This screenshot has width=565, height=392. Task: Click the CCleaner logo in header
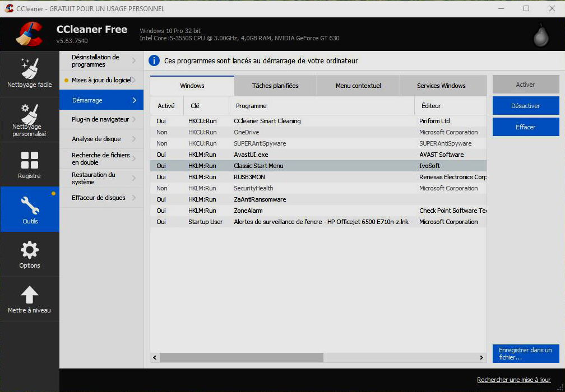point(30,34)
